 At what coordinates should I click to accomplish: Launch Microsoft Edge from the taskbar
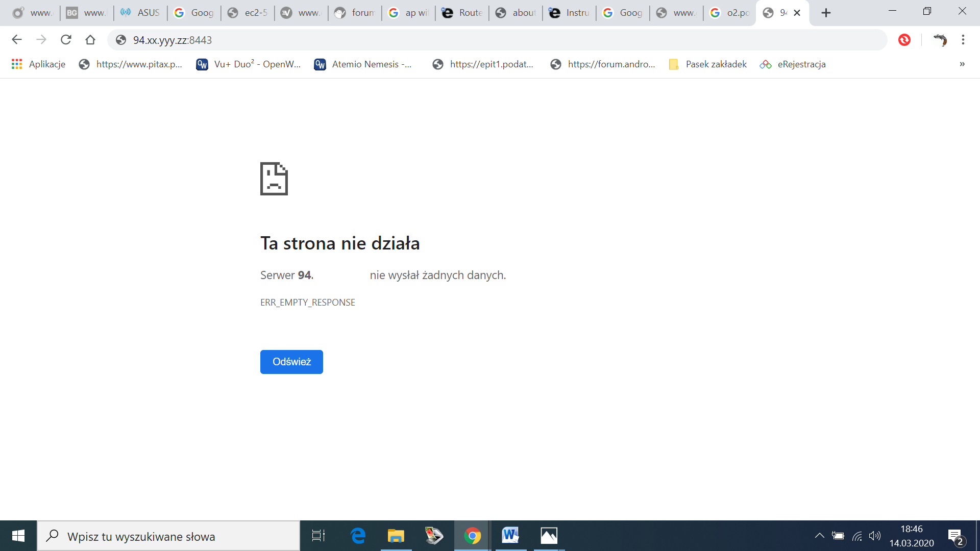click(358, 536)
